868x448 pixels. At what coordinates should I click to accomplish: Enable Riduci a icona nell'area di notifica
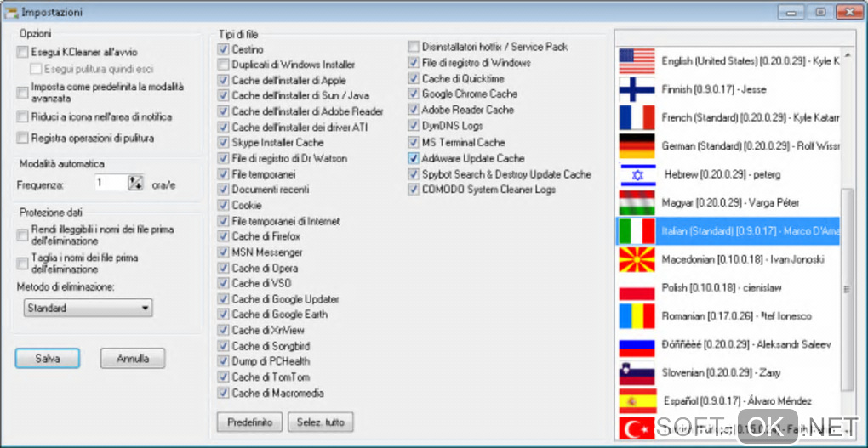pyautogui.click(x=22, y=116)
